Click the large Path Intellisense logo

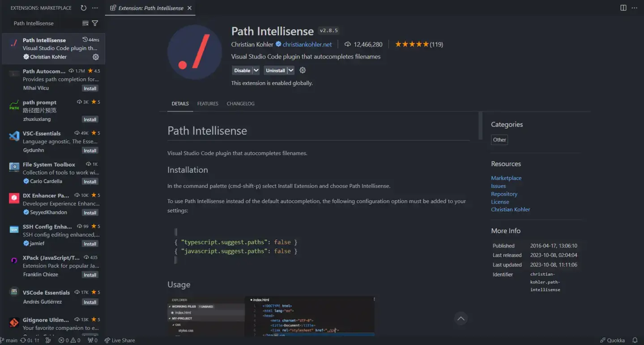pyautogui.click(x=195, y=52)
